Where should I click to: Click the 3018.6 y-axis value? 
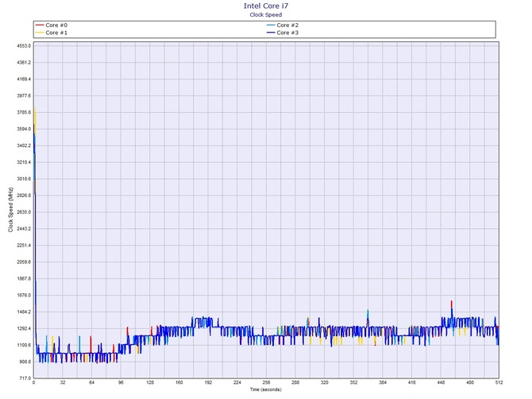(24, 179)
